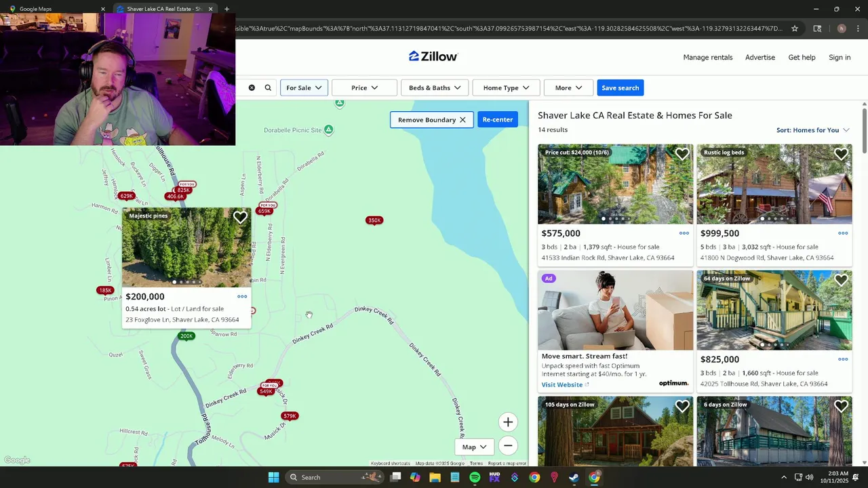Viewport: 868px width, 488px height.
Task: Click the 350K map price marker
Action: tap(374, 220)
